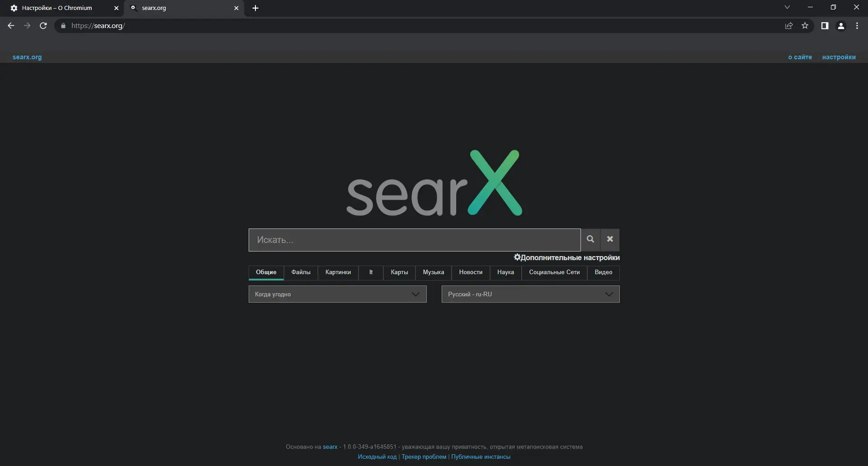Open the Когда угодно time range dropdown
The height and width of the screenshot is (466, 868).
[x=338, y=294]
